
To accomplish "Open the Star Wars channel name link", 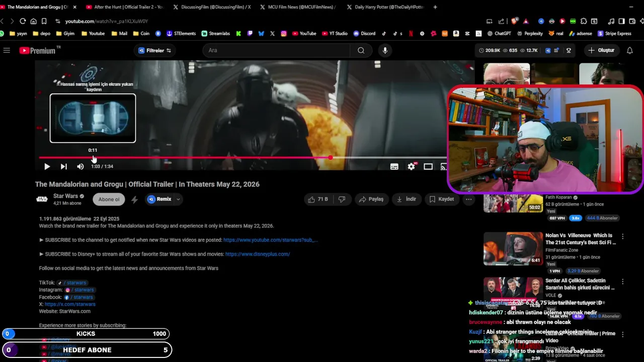I will tap(65, 196).
